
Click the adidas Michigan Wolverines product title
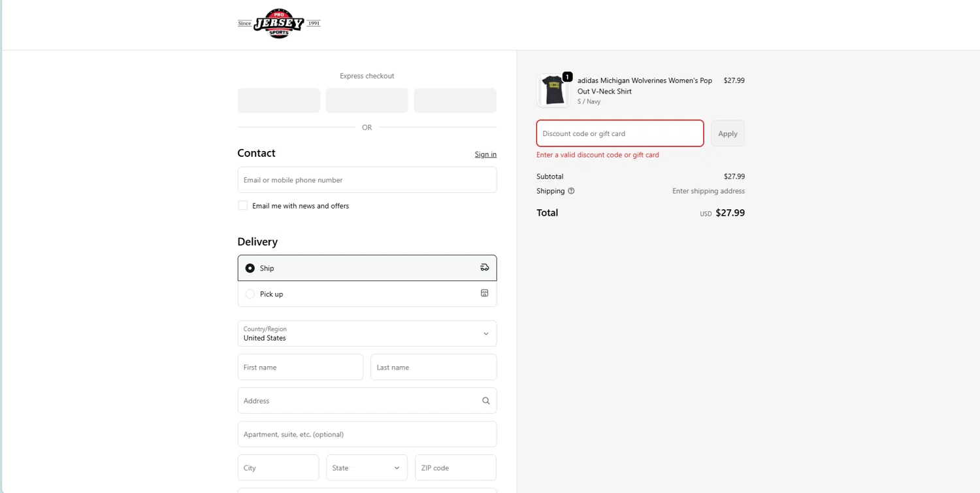click(645, 86)
